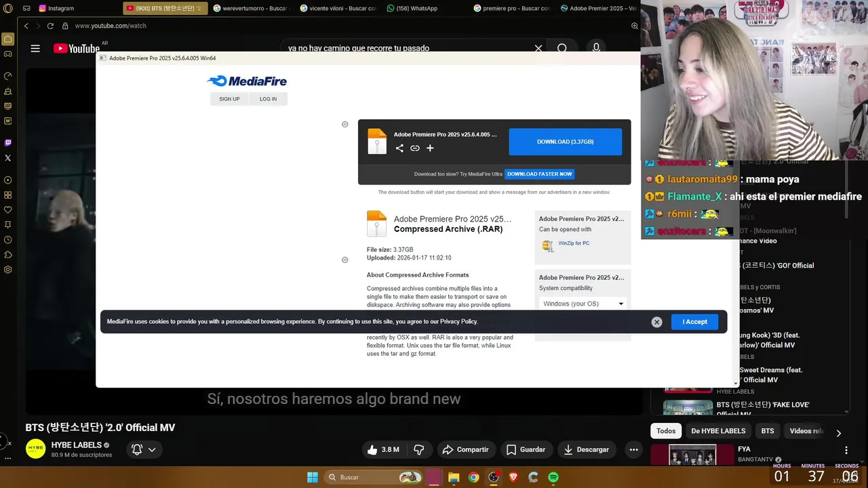
Task: Open the player sidebar icon
Action: tap(8, 180)
